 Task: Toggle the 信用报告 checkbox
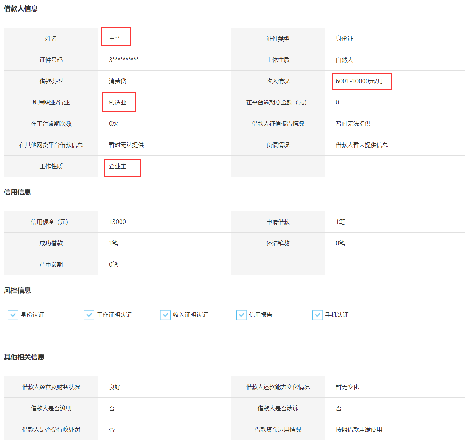(x=241, y=315)
